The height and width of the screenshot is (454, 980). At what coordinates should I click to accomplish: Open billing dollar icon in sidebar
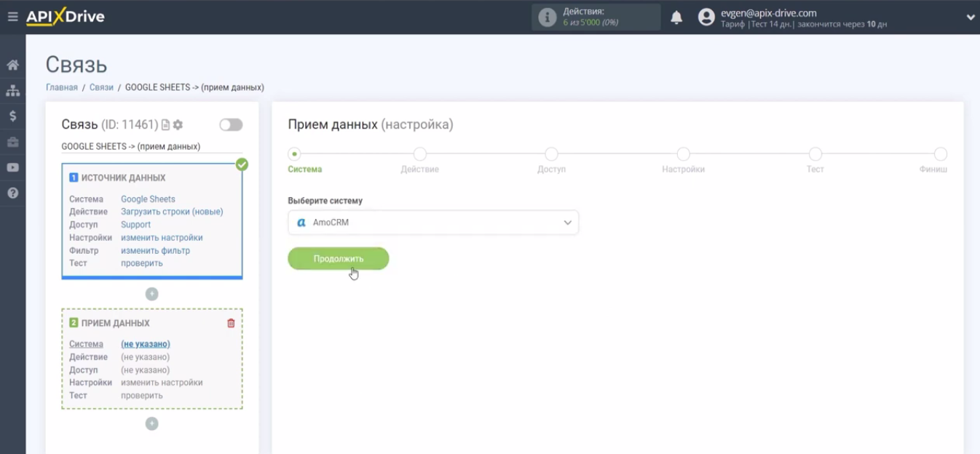coord(12,116)
